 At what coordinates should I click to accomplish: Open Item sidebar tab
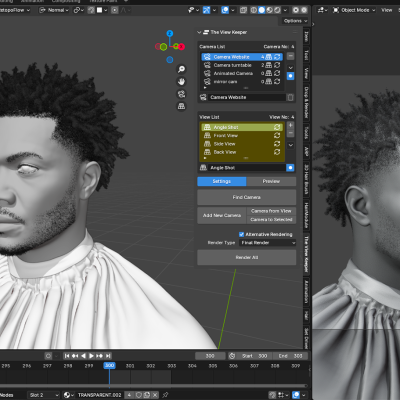tap(306, 36)
